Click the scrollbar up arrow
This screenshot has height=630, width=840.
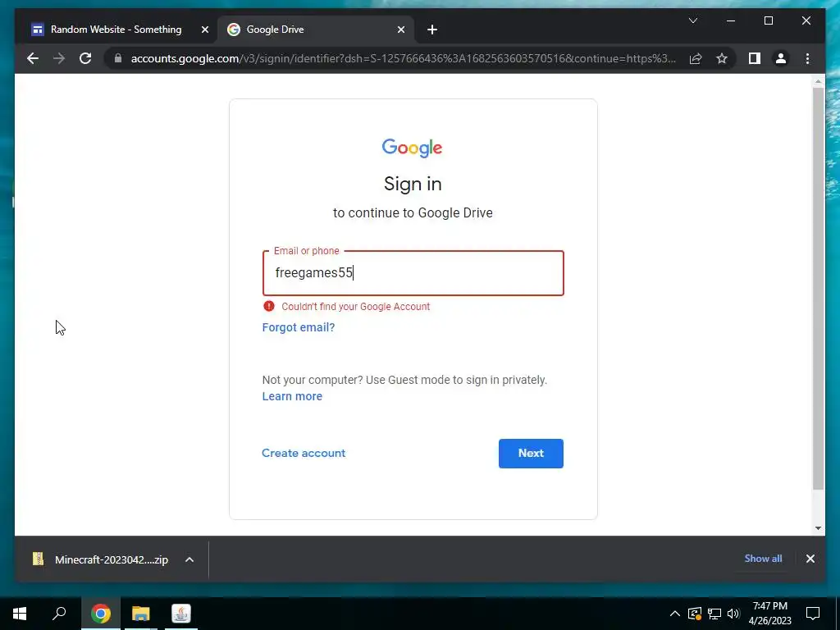pyautogui.click(x=818, y=81)
